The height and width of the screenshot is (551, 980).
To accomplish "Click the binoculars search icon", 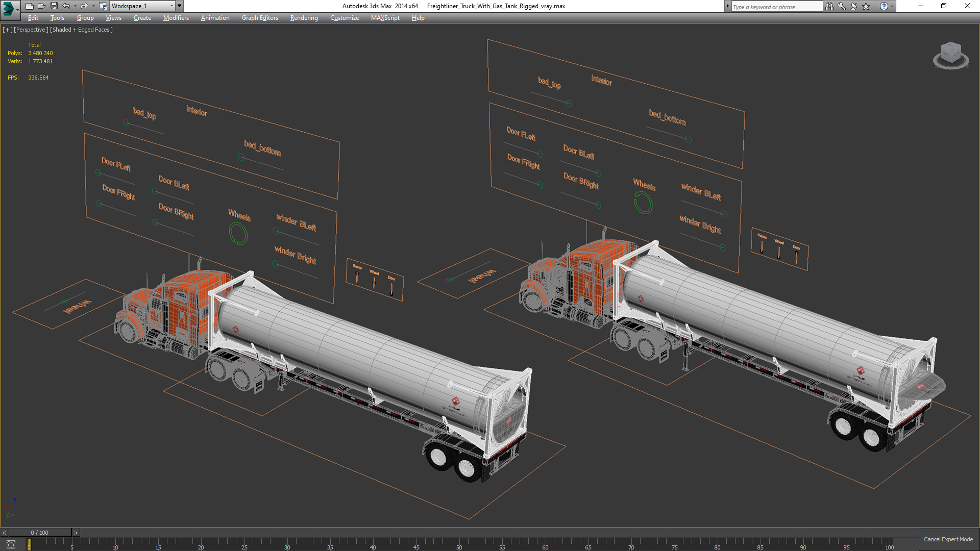I will (829, 6).
